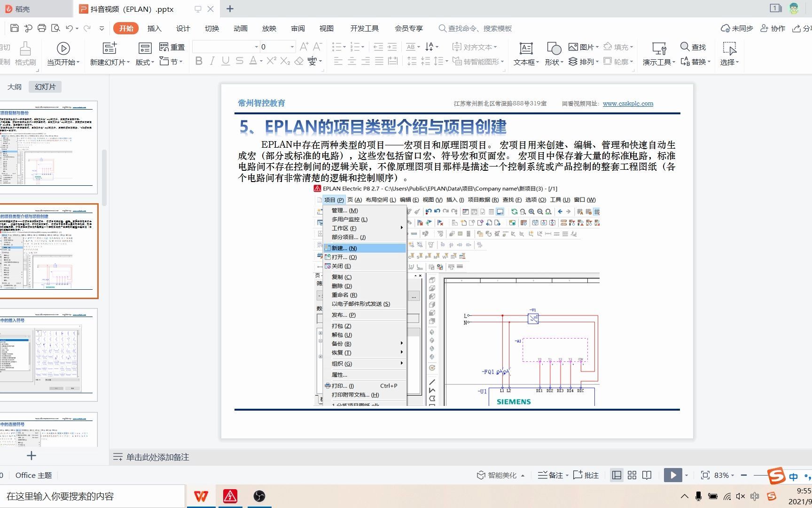This screenshot has height=508, width=812.
Task: Open the www.czzkplc.com link on slide
Action: [x=628, y=103]
